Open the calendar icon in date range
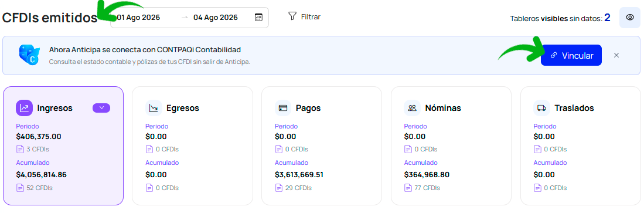Screen dimensions: 644x213 tap(258, 17)
